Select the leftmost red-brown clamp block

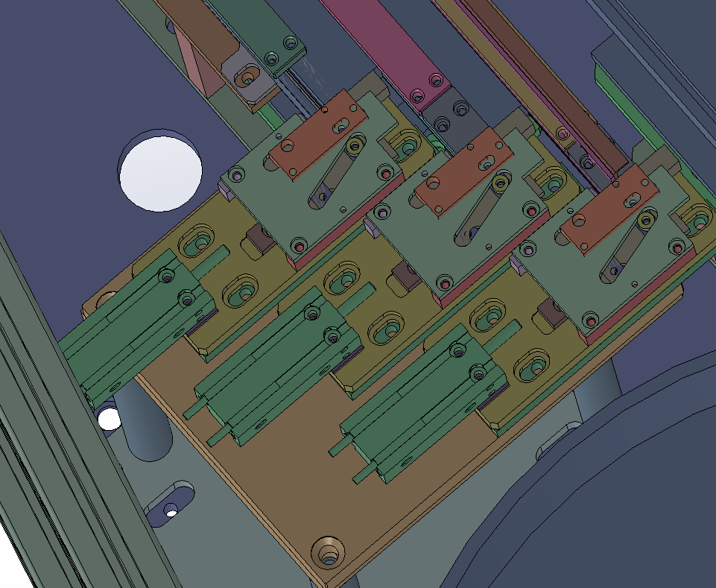click(x=318, y=134)
